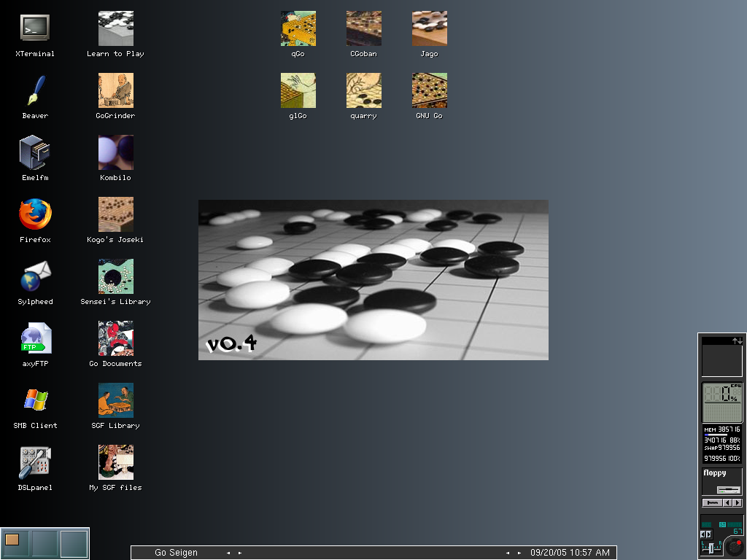Open the Sylpheed mail client

tap(34, 277)
